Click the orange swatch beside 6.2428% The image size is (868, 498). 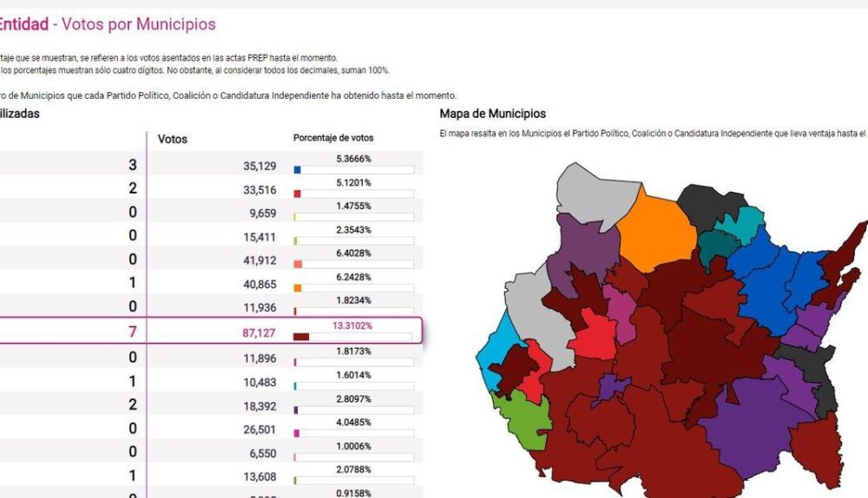[x=298, y=288]
